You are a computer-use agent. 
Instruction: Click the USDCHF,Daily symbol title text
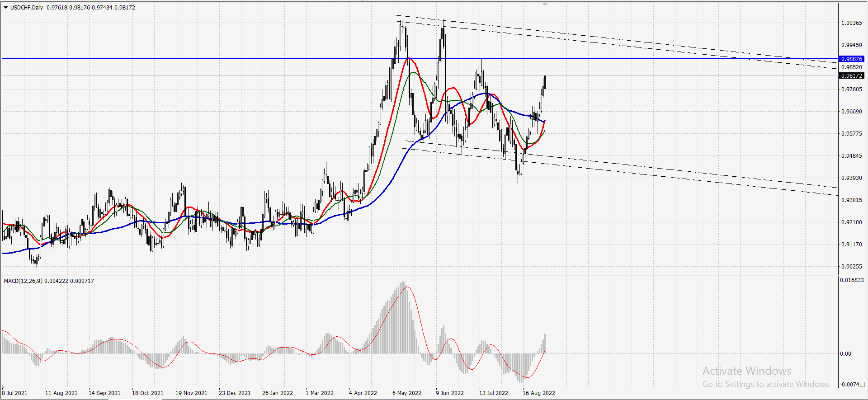pos(27,7)
